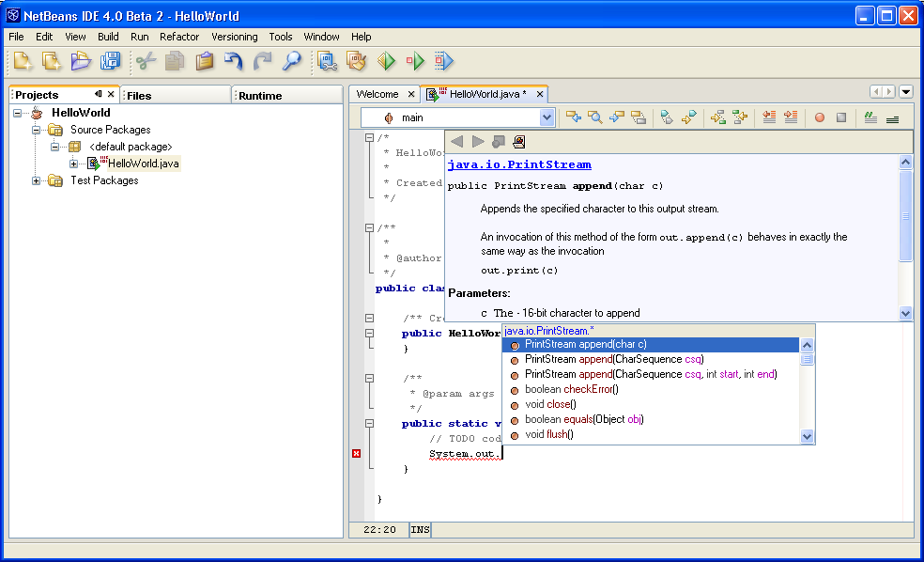Select the <default package> tree item
The width and height of the screenshot is (924, 562).
131,147
